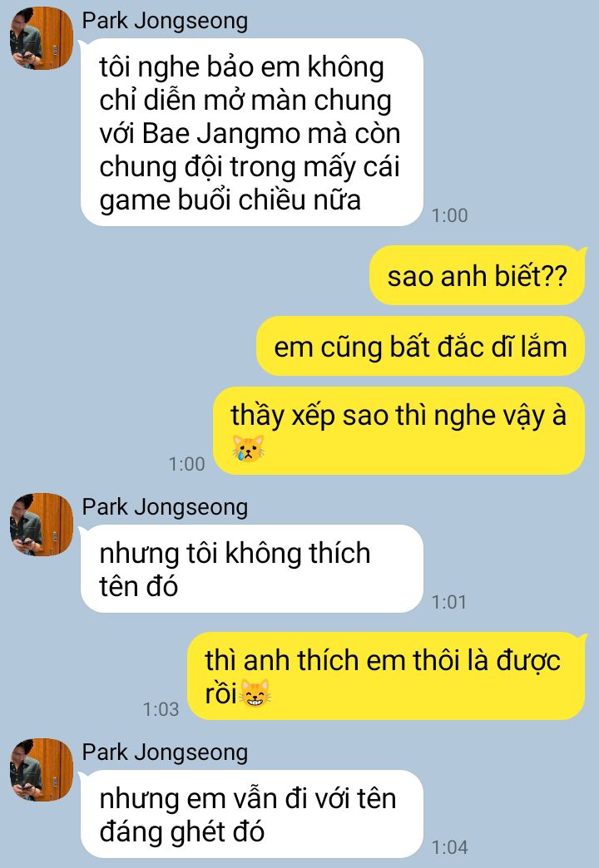Tap the "thì anh thích em thôi" yellow bubble
Viewport: 599px width, 868px height.
click(x=386, y=676)
